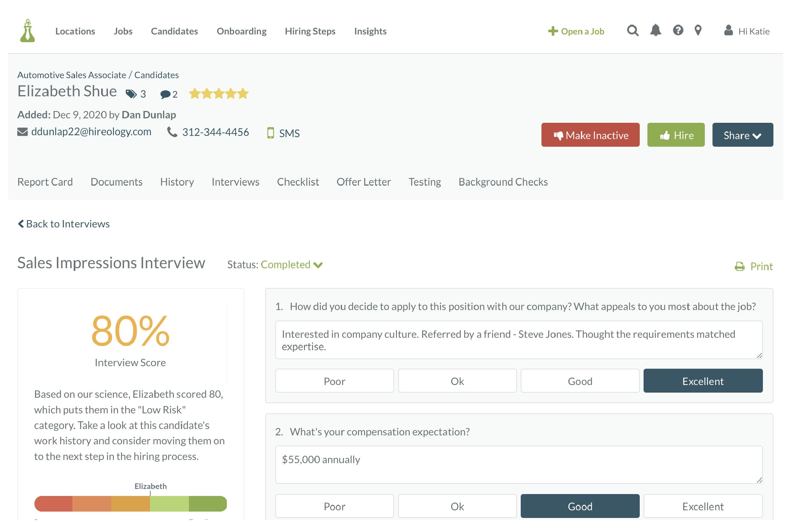This screenshot has width=798, height=532.
Task: Rate question 1 as Good
Action: 580,381
